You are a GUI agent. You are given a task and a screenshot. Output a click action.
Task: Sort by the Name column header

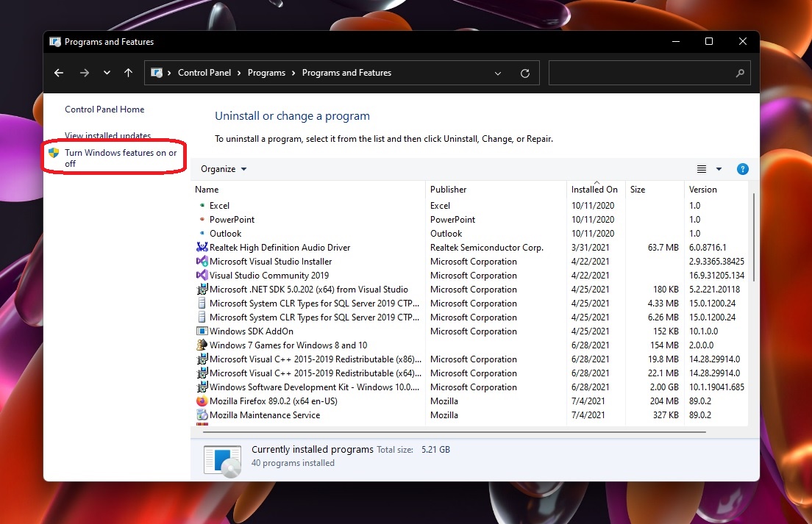[x=308, y=190]
